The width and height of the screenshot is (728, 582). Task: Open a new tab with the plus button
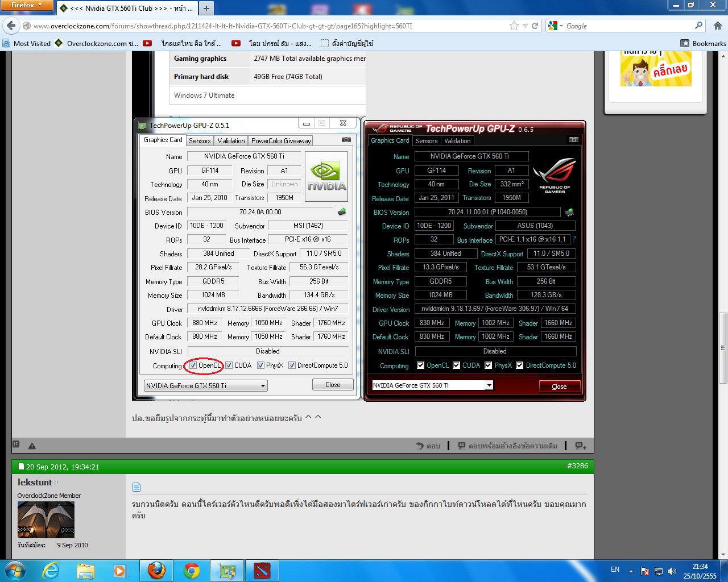(206, 8)
